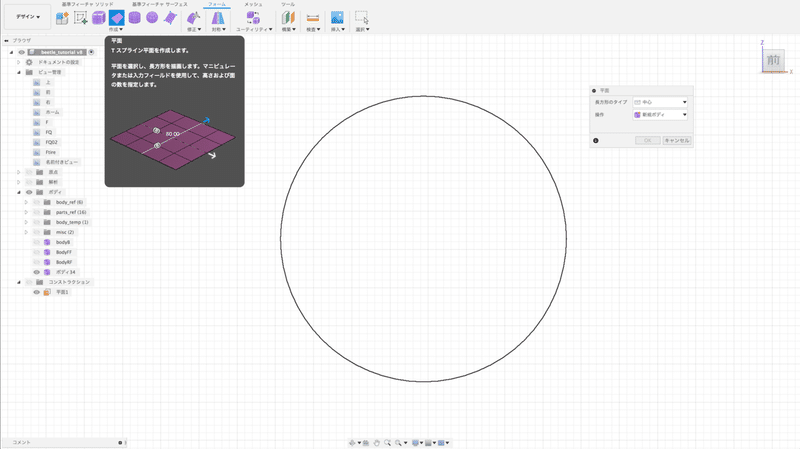Click the Symmetry (対称) mirror icon
Viewport: 800px width, 449px height.
(x=218, y=18)
